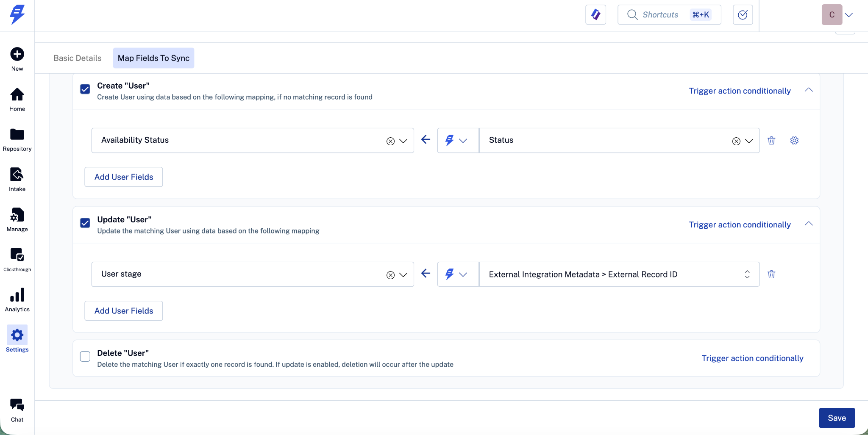The image size is (868, 435).
Task: Enable the Delete "User" checkbox
Action: pyautogui.click(x=85, y=357)
